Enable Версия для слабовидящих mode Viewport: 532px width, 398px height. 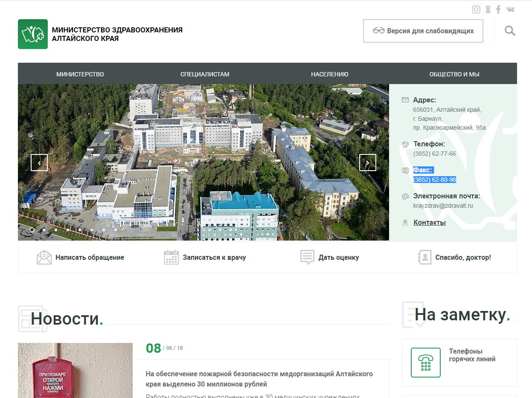coord(423,31)
